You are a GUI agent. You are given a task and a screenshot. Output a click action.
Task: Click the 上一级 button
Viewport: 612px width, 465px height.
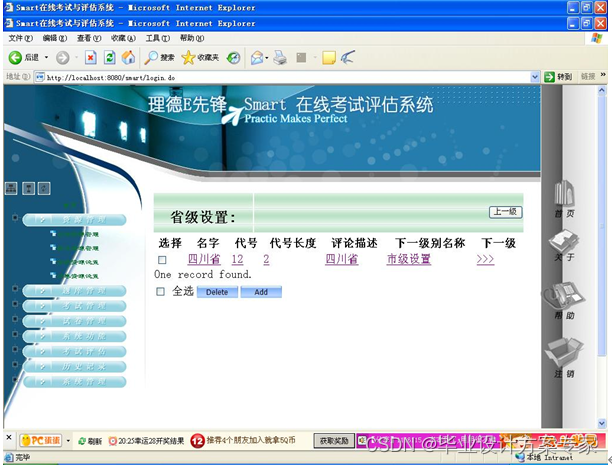point(505,212)
